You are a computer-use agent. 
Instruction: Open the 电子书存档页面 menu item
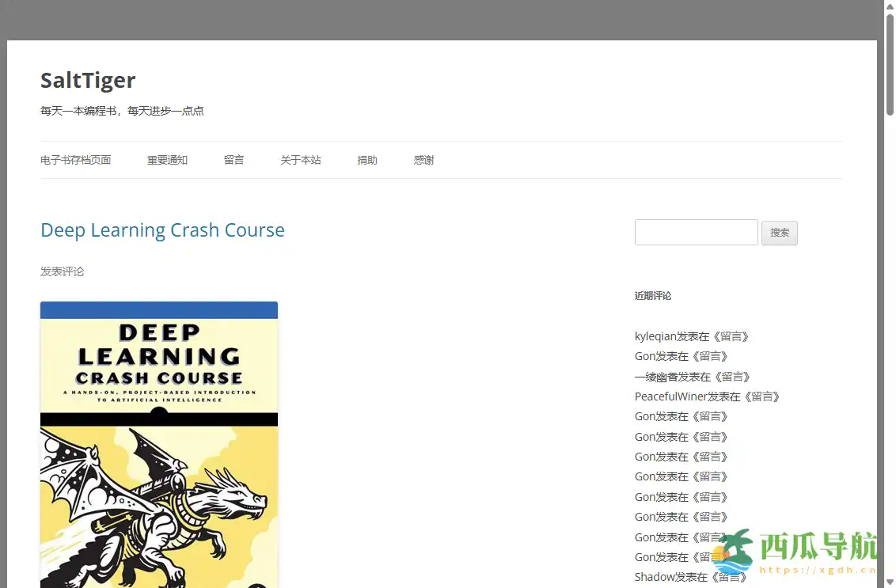point(75,160)
